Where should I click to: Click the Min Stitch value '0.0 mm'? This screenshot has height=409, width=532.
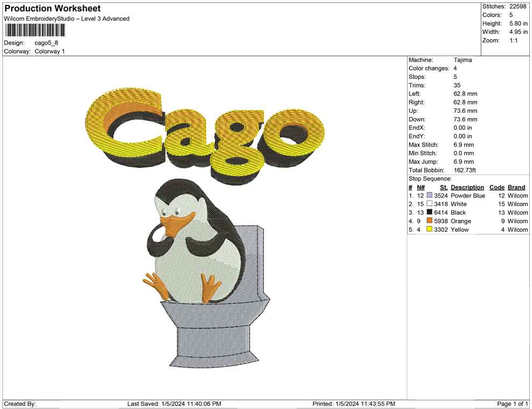[x=463, y=153]
